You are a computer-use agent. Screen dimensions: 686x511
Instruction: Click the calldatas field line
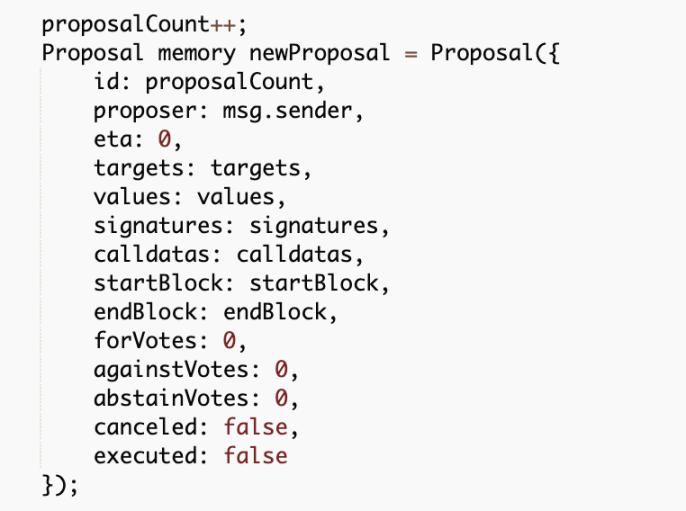point(228,255)
